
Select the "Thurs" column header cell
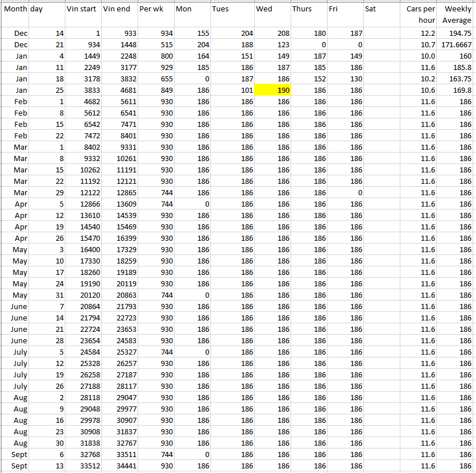[x=308, y=10]
